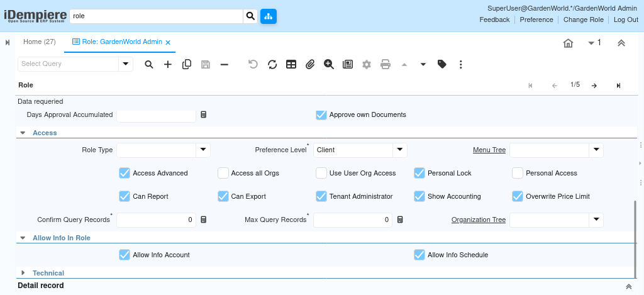Open the Role Type dropdown
Image resolution: width=644 pixels, height=295 pixels.
pyautogui.click(x=203, y=150)
